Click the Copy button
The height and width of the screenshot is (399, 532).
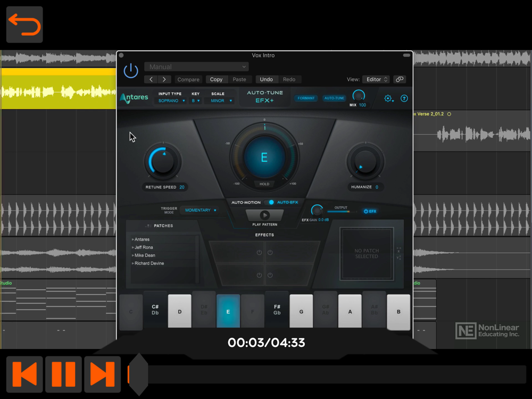(x=216, y=79)
